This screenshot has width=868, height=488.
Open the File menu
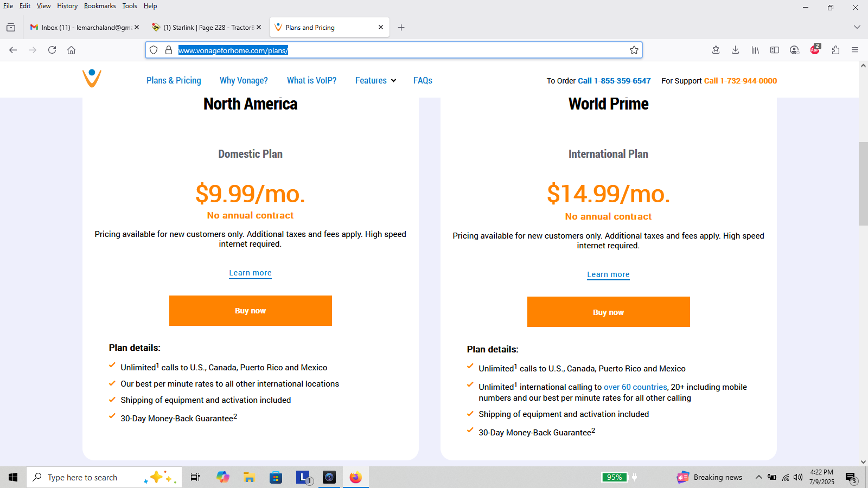[8, 6]
